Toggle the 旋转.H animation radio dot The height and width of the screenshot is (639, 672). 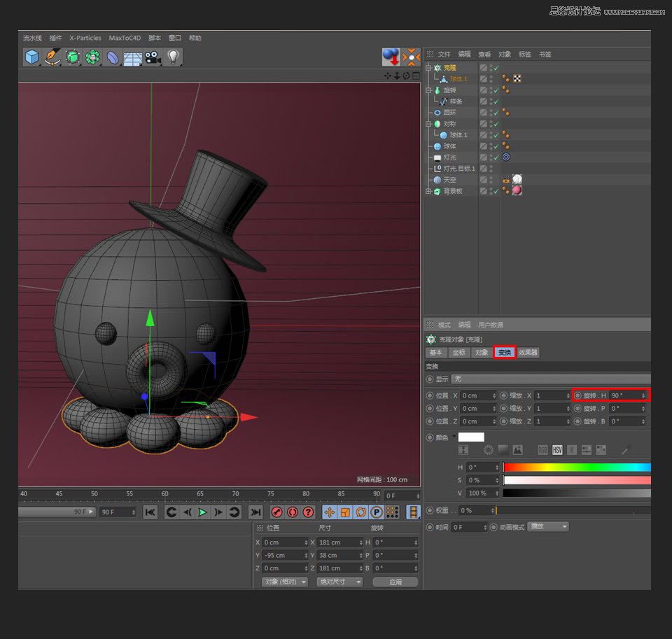click(x=577, y=395)
